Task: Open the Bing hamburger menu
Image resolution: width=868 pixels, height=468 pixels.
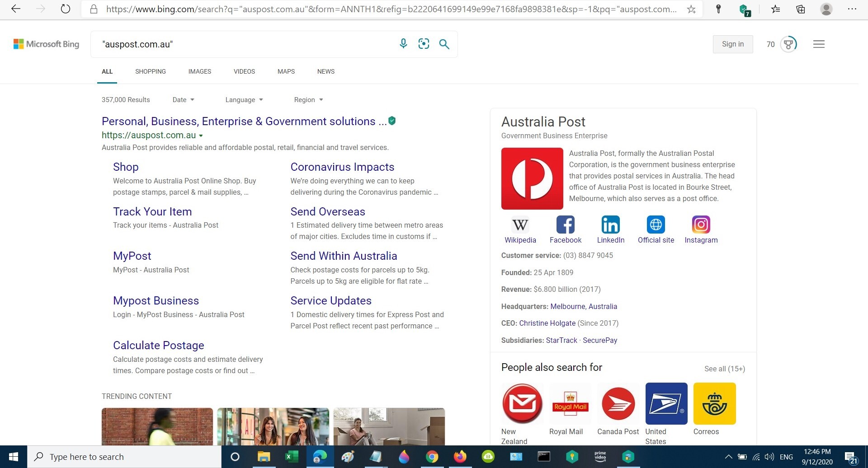Action: pyautogui.click(x=819, y=44)
